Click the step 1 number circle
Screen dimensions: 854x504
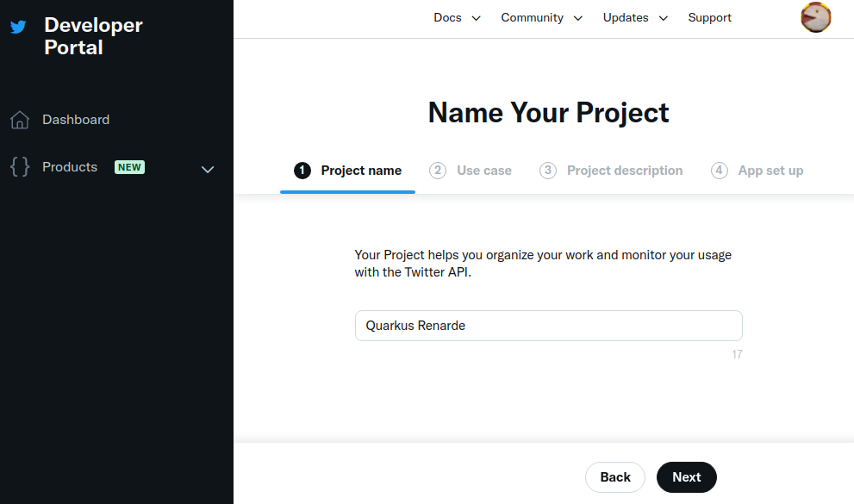[x=302, y=171]
